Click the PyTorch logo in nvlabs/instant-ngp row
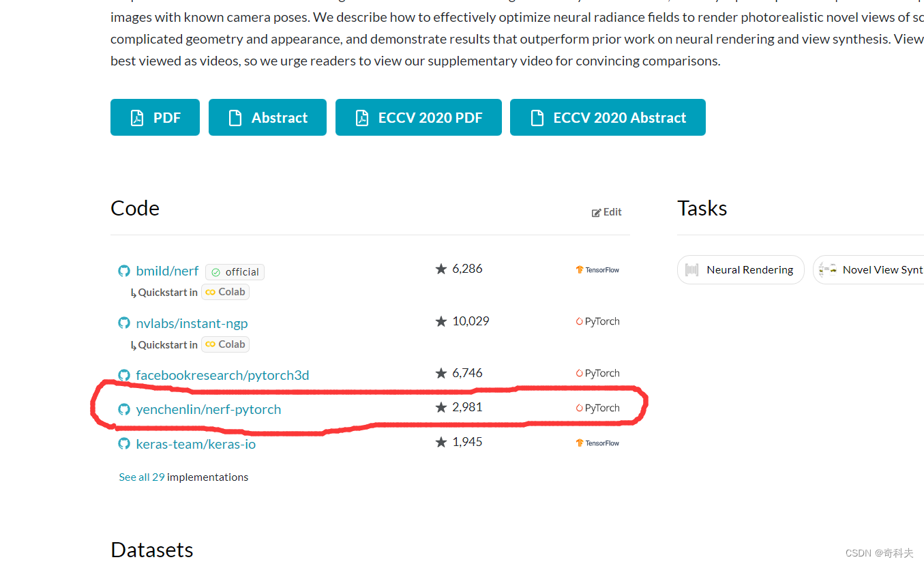This screenshot has height=564, width=924. (x=597, y=321)
